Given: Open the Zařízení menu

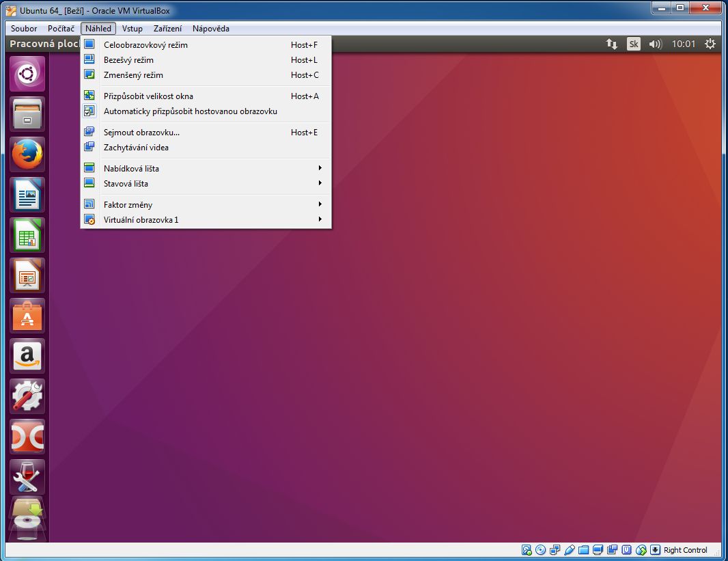Looking at the screenshot, I should [167, 28].
